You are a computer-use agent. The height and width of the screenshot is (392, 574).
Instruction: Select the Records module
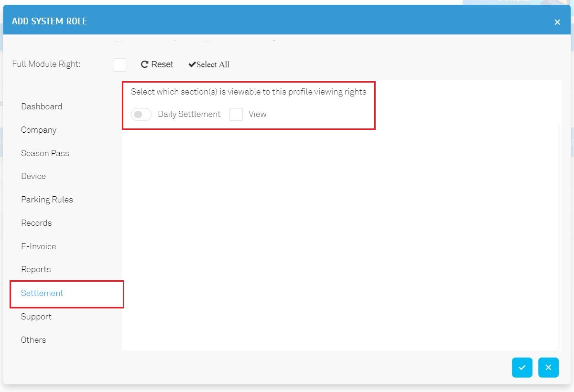(x=36, y=223)
